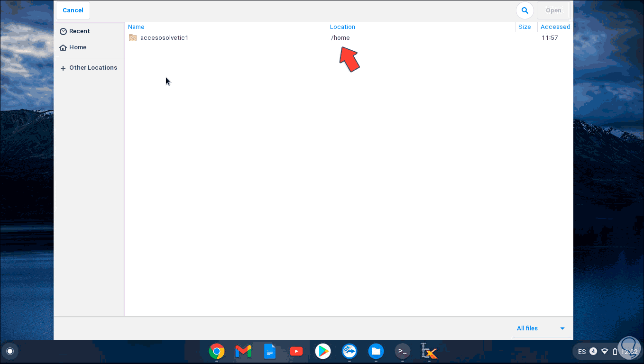The image size is (644, 364).
Task: Click the Open button
Action: pos(553,10)
